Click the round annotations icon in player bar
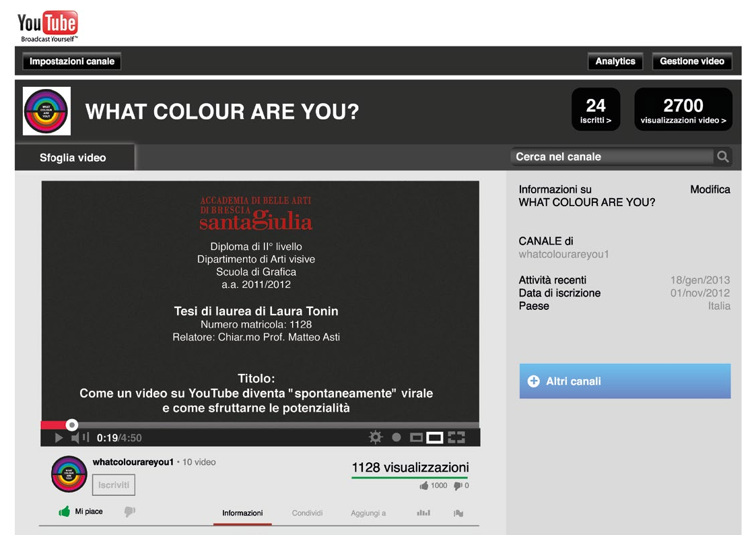Viewport: 756px width, 535px height. click(x=397, y=437)
